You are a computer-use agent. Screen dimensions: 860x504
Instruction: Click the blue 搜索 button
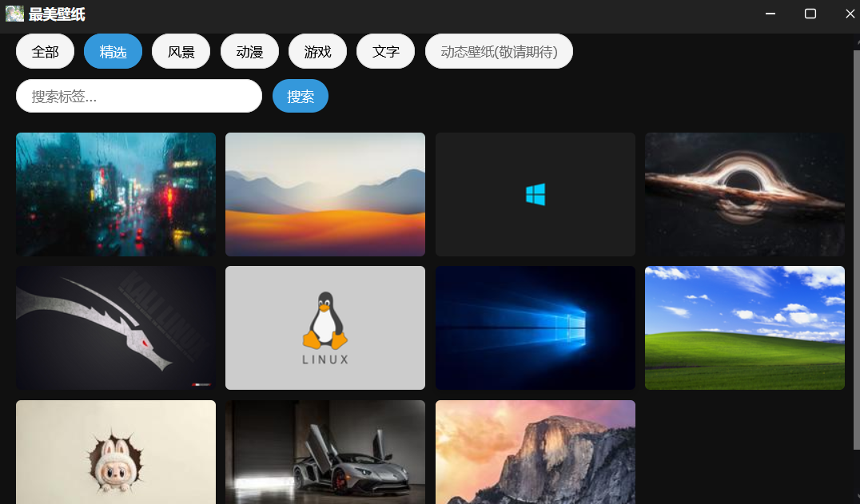[x=301, y=96]
